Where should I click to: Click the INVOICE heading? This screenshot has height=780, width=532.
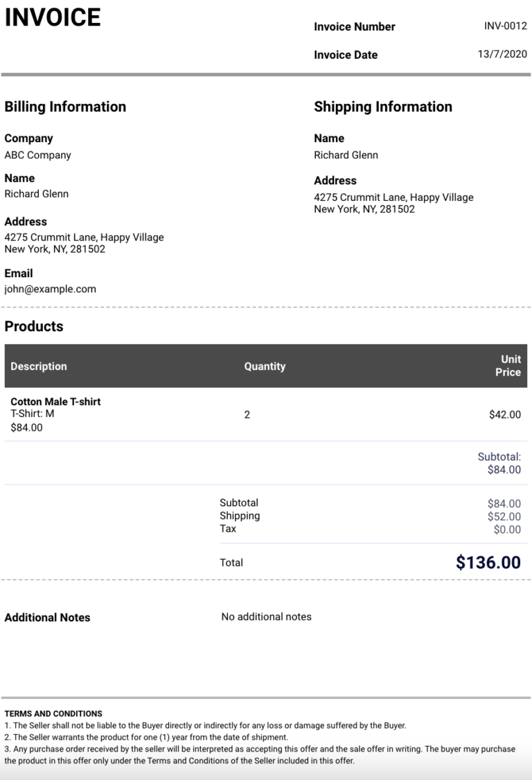click(53, 17)
